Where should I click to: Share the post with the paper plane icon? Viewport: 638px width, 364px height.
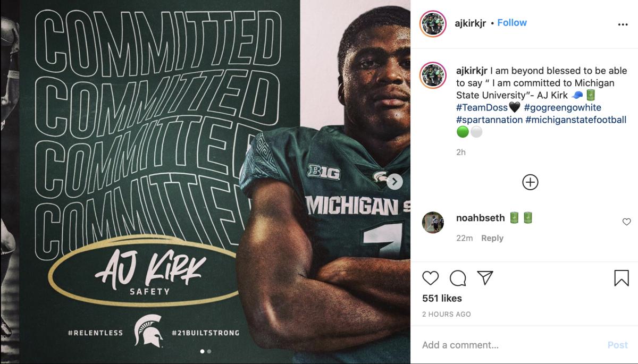pos(485,277)
